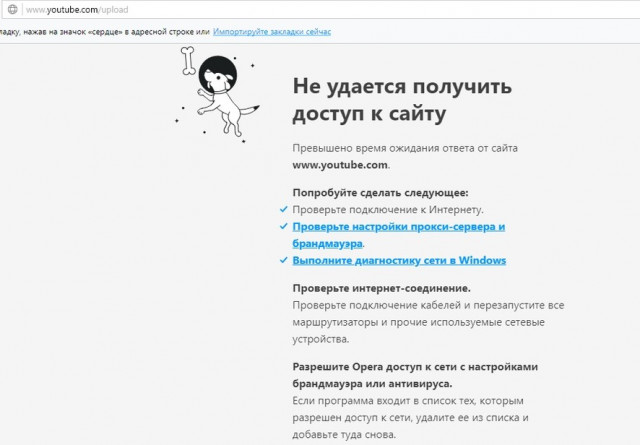The image size is (640, 445).
Task: Click the globe site-info icon in address bar
Action: pos(13,9)
